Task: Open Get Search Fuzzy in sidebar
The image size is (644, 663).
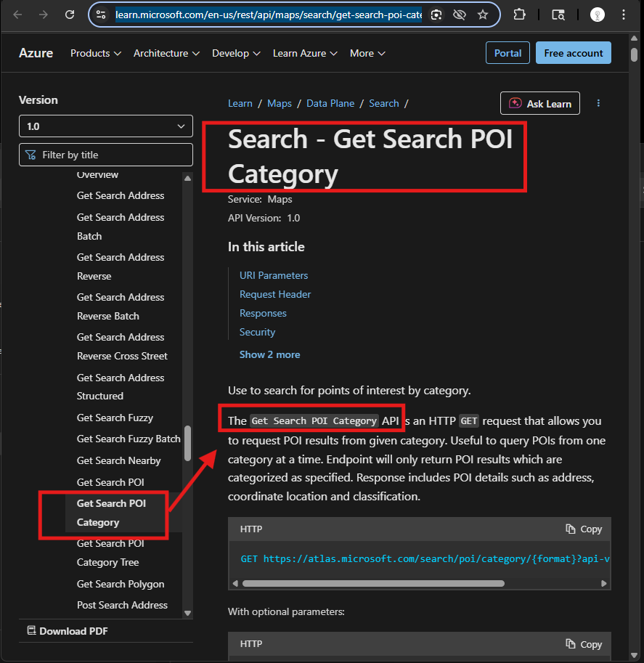Action: (115, 418)
